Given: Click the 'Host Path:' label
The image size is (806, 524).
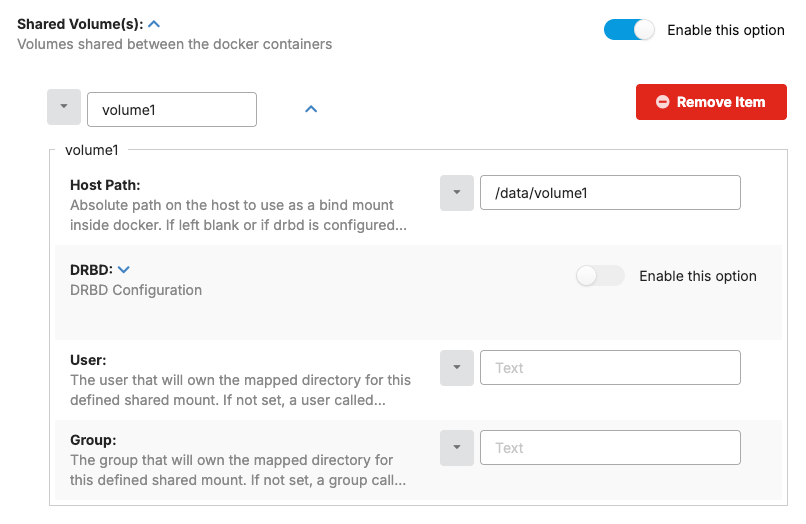Looking at the screenshot, I should [105, 185].
